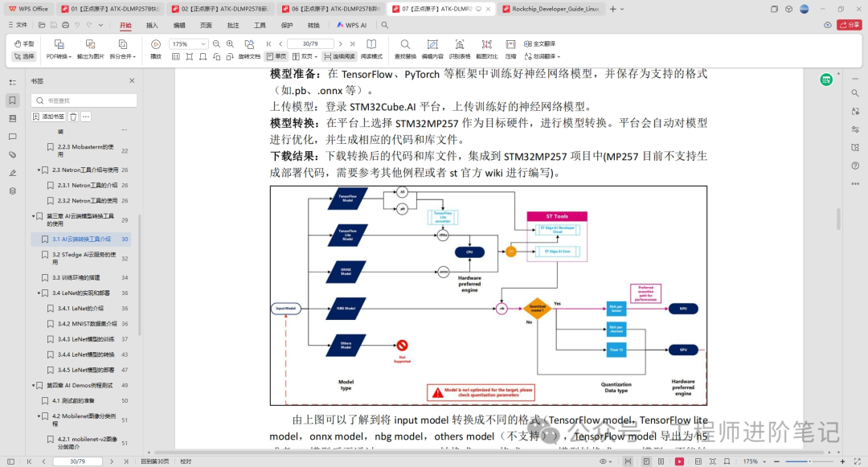Viewport: 868px width, 467px height.
Task: Click Full Text Translate (全文翻译)
Action: tap(540, 43)
